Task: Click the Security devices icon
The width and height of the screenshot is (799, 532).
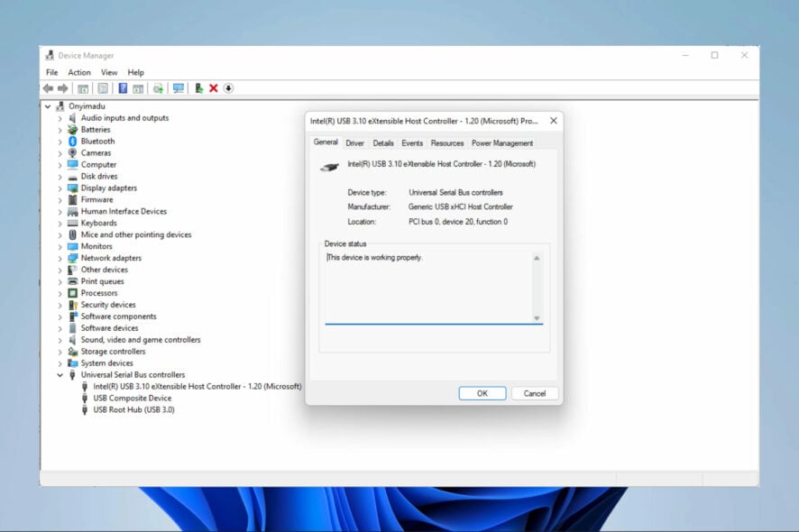Action: pyautogui.click(x=72, y=305)
